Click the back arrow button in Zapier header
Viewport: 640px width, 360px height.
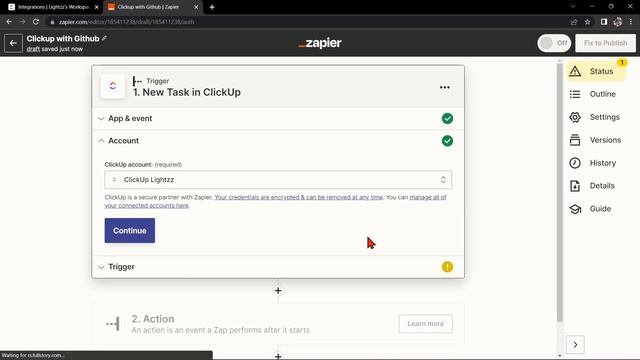pyautogui.click(x=13, y=43)
